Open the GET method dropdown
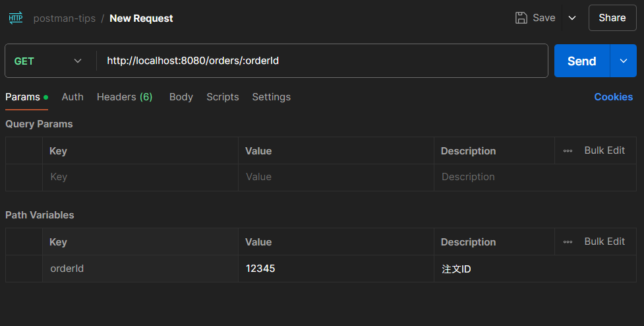This screenshot has width=644, height=326. (48, 61)
